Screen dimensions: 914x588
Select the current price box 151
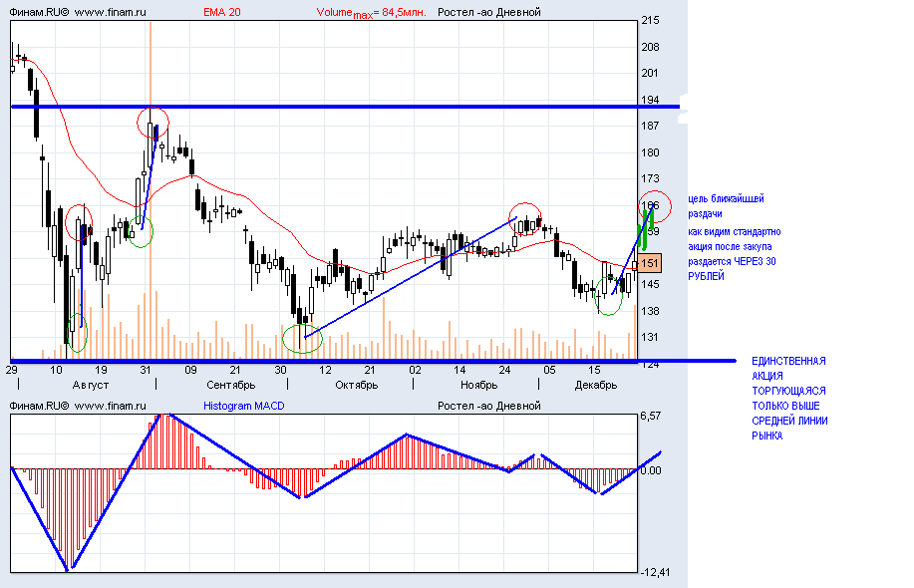point(650,263)
